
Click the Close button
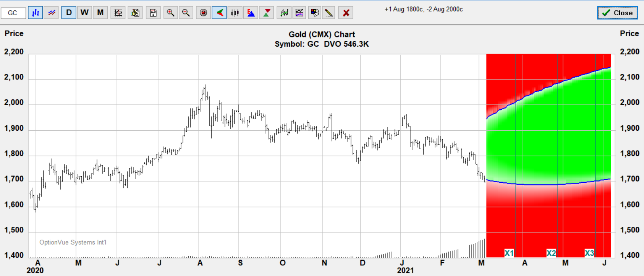click(x=618, y=13)
